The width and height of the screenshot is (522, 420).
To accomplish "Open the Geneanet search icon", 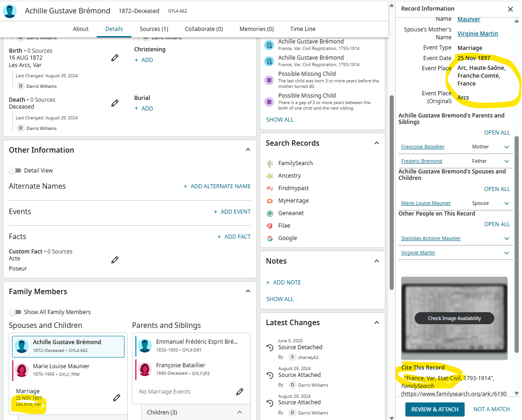I will tap(270, 213).
